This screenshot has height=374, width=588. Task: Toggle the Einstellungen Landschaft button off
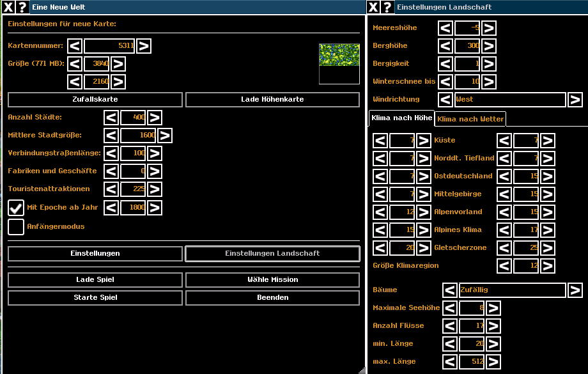(272, 254)
